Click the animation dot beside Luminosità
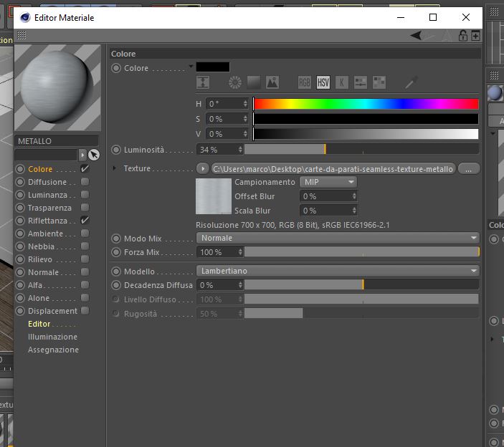This screenshot has height=447, width=504. tap(116, 150)
